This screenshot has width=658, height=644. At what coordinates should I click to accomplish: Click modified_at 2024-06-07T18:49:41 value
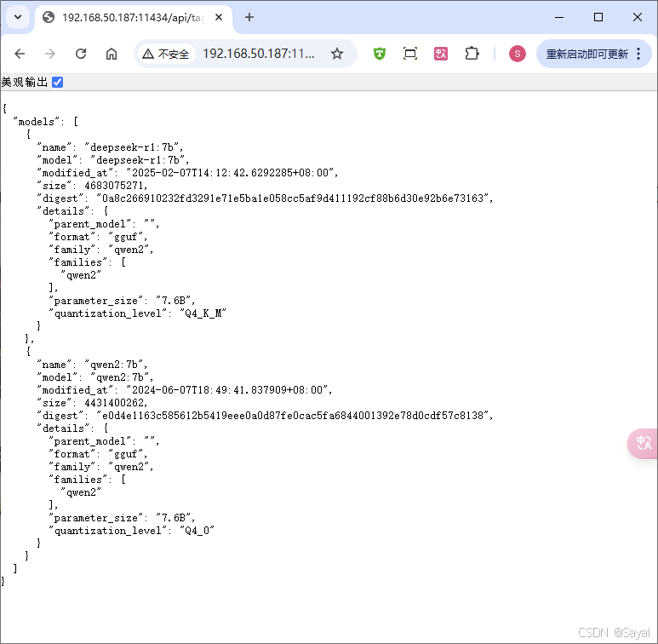[229, 390]
